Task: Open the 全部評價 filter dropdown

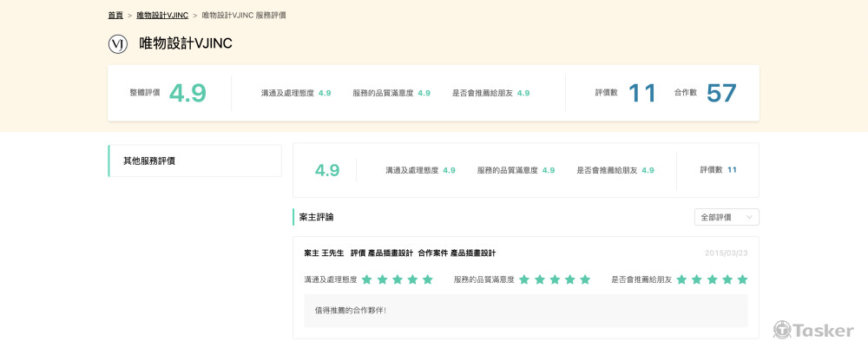Action: pos(727,217)
